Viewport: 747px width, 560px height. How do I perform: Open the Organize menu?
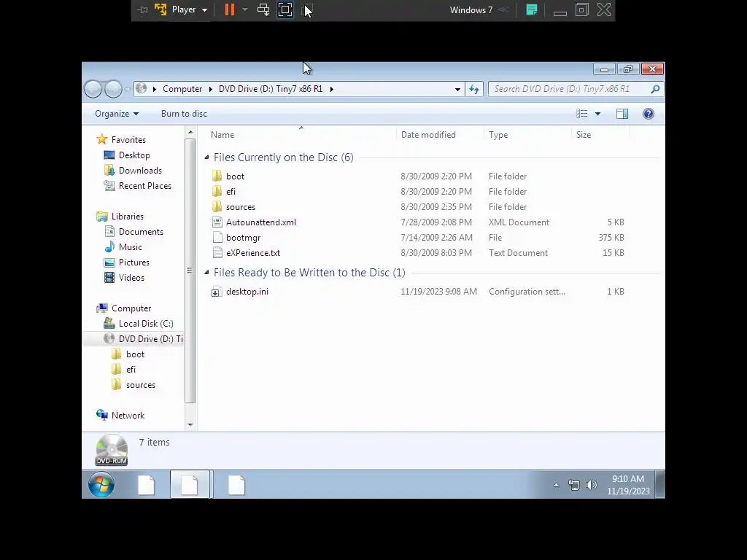point(117,114)
